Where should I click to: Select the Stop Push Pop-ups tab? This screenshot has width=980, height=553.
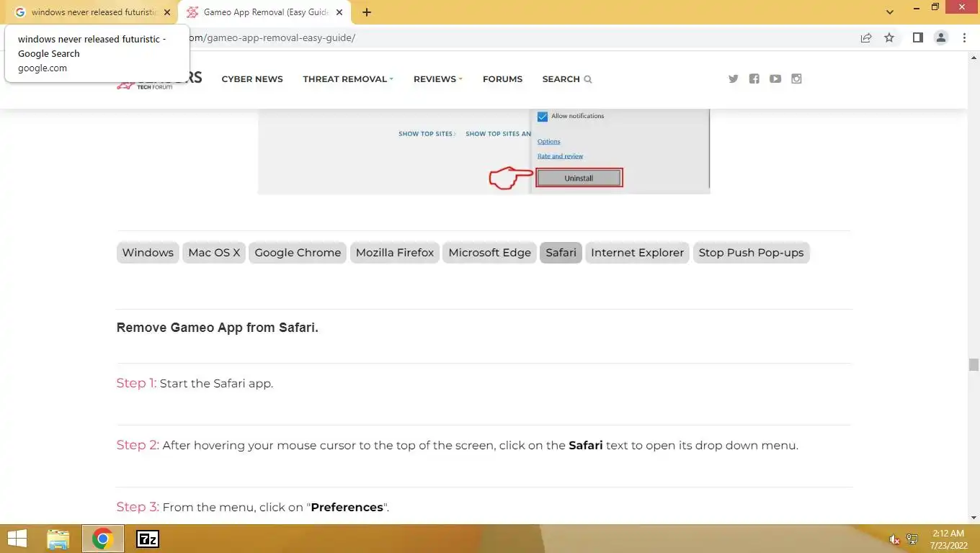(751, 253)
